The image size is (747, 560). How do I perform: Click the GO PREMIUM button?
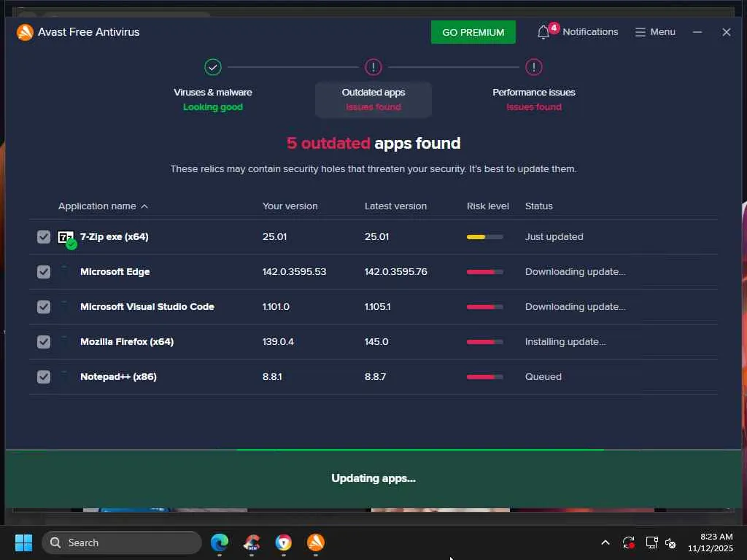[x=473, y=32]
